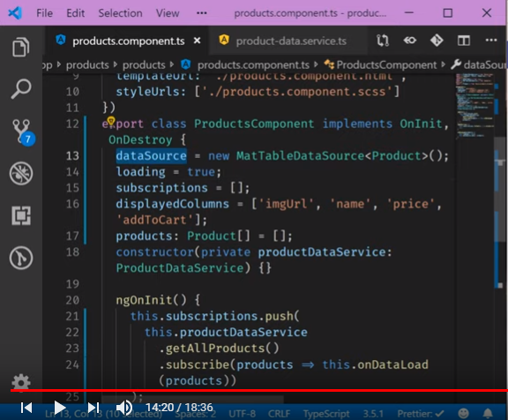Open the editor More Actions ellipsis
The image size is (508, 420).
[x=491, y=41]
